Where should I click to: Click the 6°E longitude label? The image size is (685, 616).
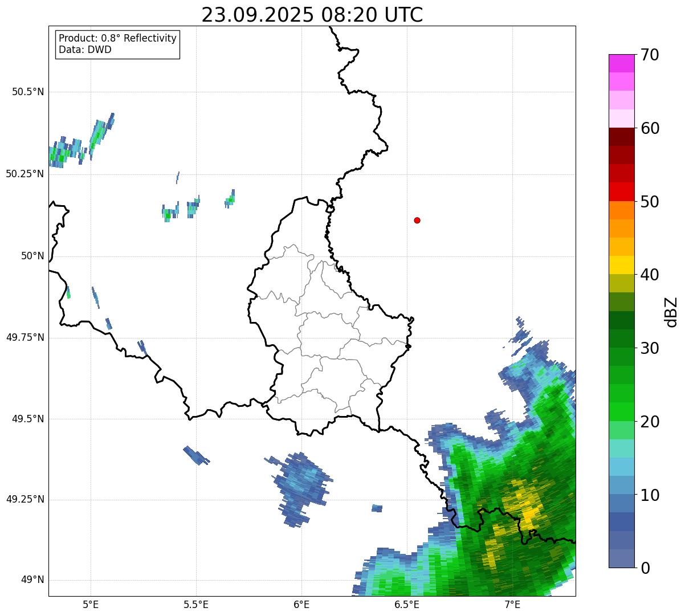(x=301, y=604)
